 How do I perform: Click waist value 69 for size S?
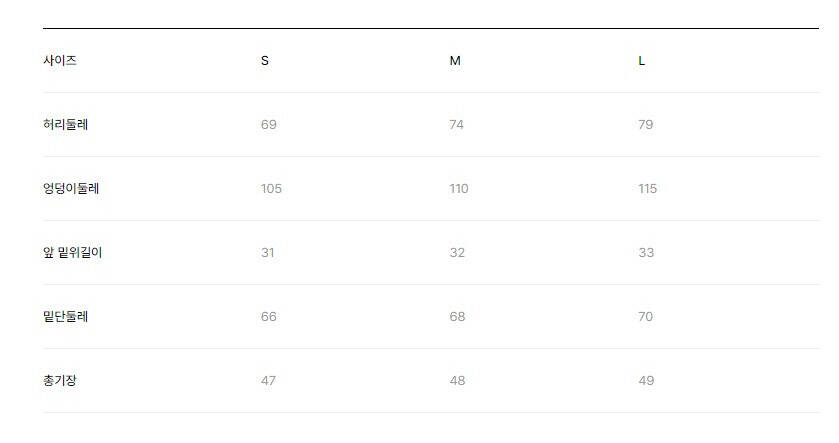tap(268, 125)
